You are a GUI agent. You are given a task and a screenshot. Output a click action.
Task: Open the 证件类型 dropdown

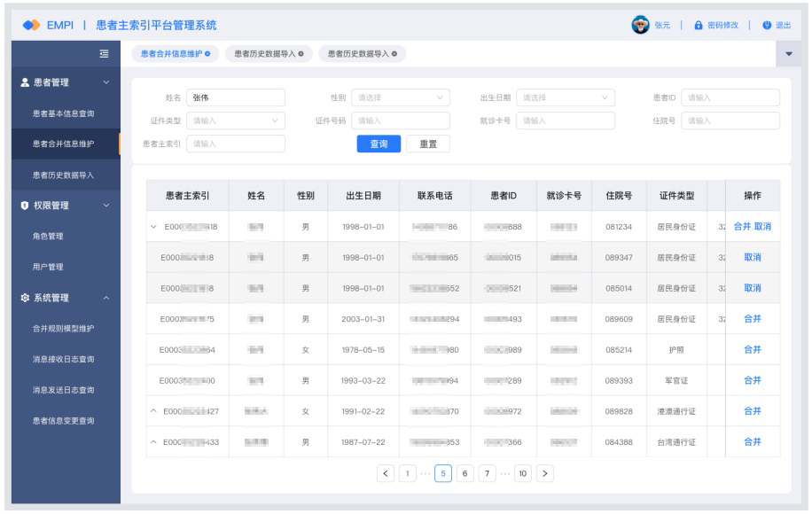pyautogui.click(x=236, y=121)
